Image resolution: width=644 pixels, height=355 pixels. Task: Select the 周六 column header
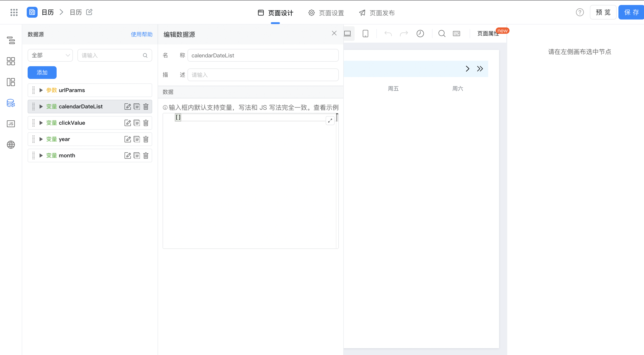coord(458,88)
